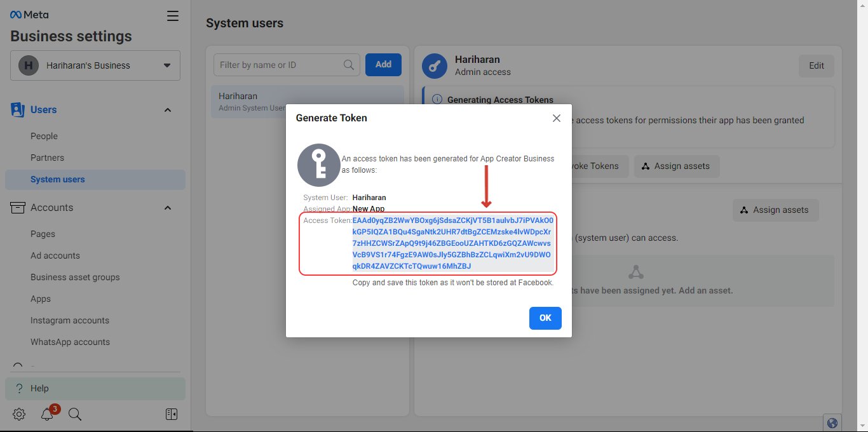Click the key icon in dialog
Image resolution: width=868 pixels, height=432 pixels.
(x=319, y=165)
